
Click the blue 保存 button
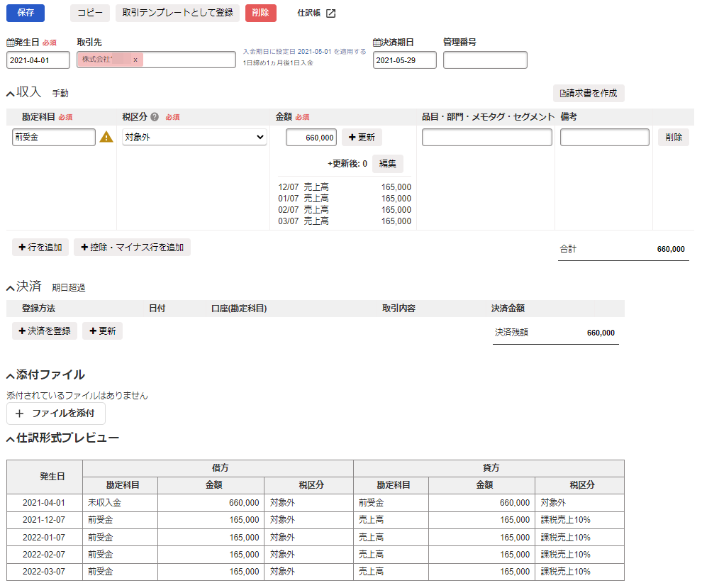26,13
